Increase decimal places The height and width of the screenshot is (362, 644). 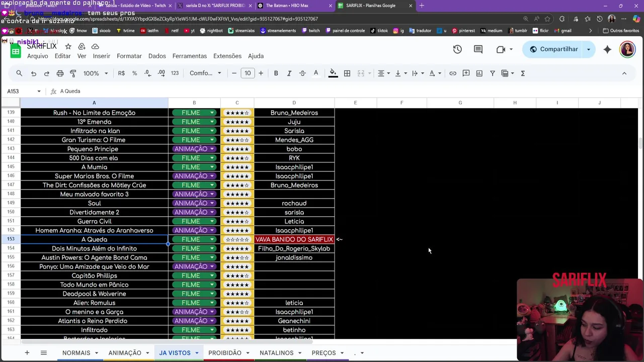tap(161, 73)
